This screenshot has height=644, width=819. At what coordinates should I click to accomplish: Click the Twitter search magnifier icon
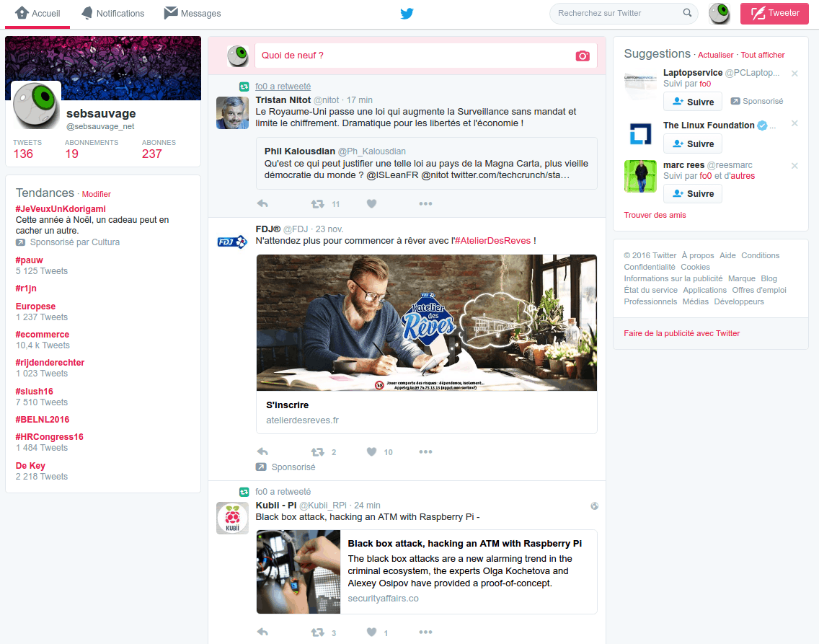coord(687,13)
